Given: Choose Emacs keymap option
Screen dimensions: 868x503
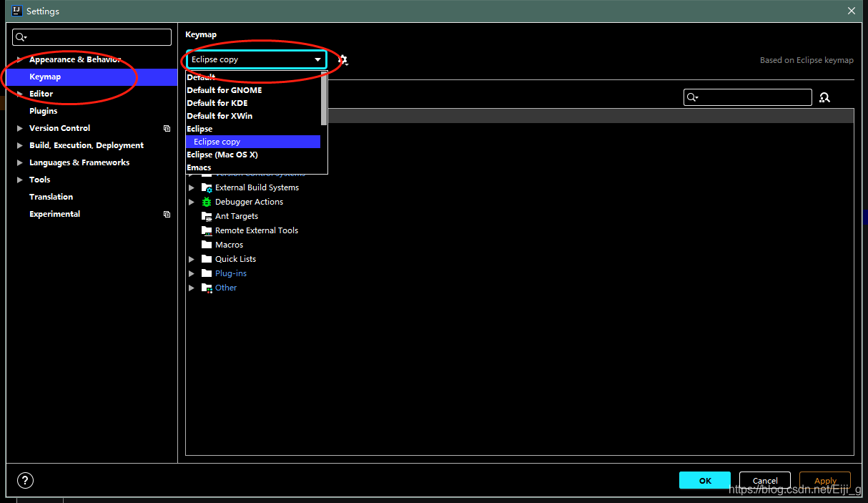Looking at the screenshot, I should coord(253,167).
